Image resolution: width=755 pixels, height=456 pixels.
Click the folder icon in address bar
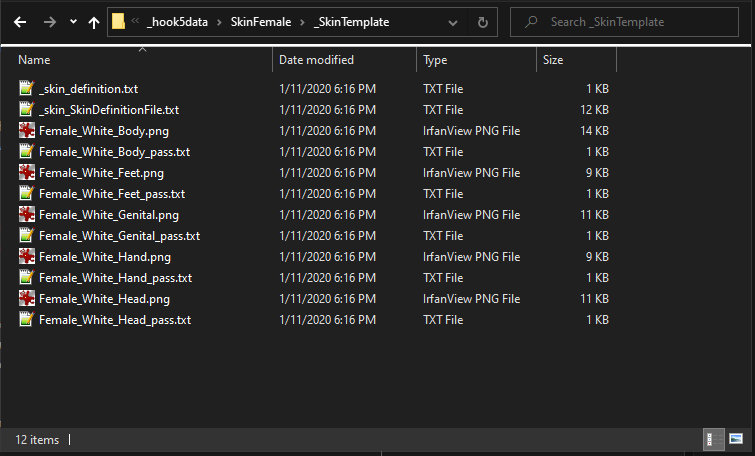click(118, 22)
